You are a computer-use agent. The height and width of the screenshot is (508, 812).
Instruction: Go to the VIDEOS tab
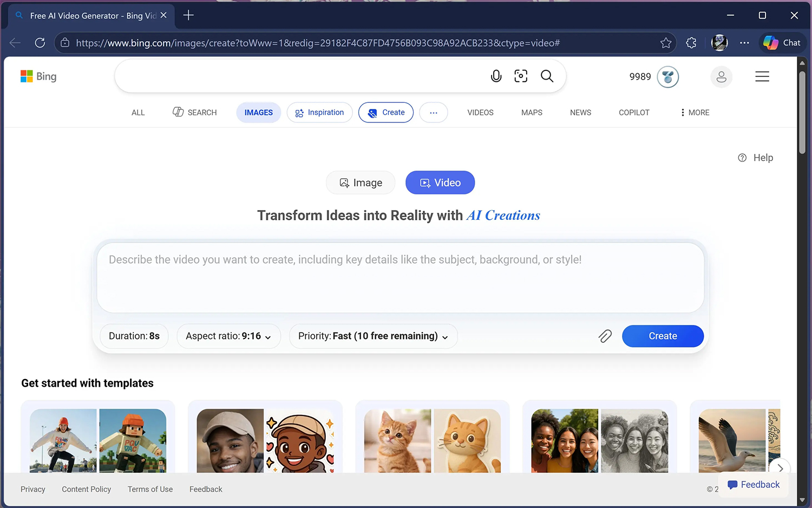(x=480, y=113)
